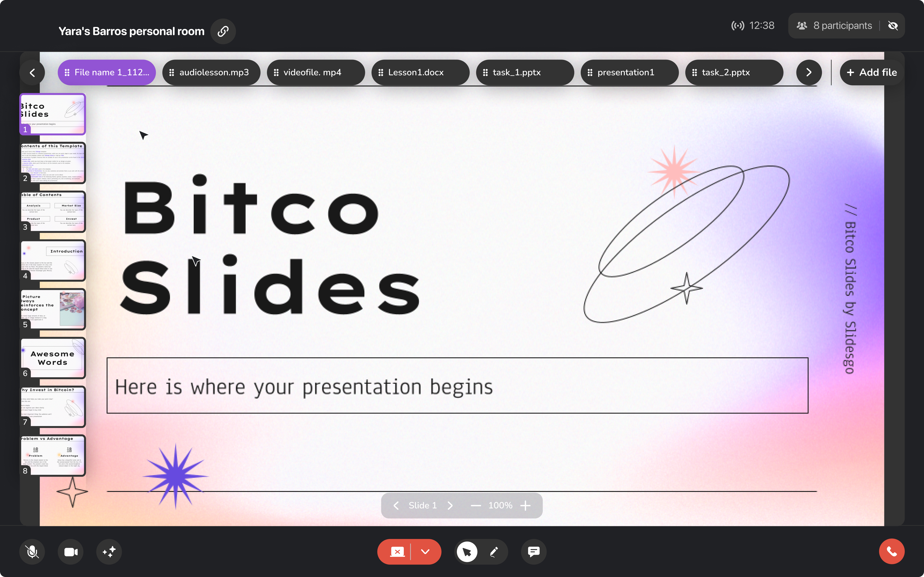924x577 pixels.
Task: Open the chat panel
Action: coord(533,551)
